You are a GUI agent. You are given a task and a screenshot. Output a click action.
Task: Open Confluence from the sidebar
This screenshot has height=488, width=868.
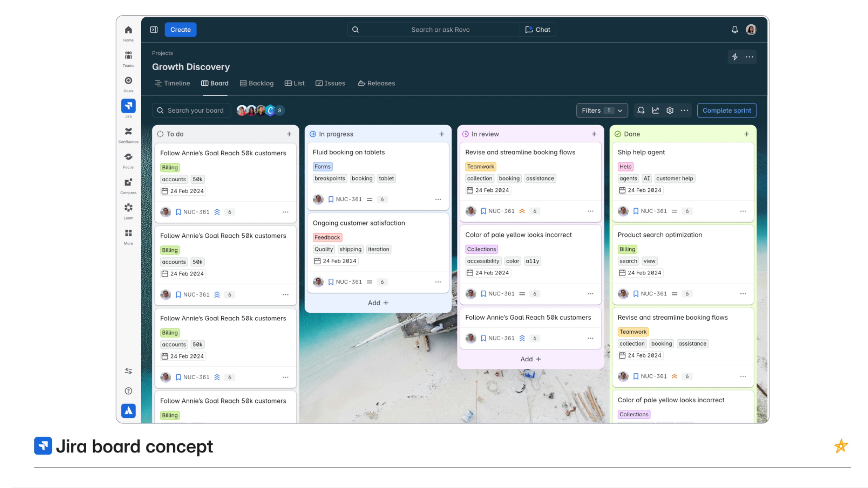(x=128, y=135)
